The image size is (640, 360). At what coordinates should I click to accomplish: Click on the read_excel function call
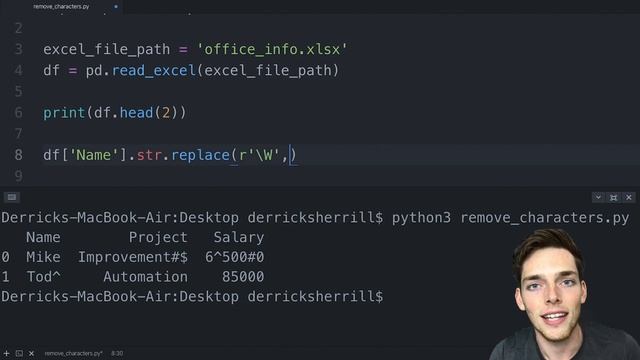[x=153, y=71]
